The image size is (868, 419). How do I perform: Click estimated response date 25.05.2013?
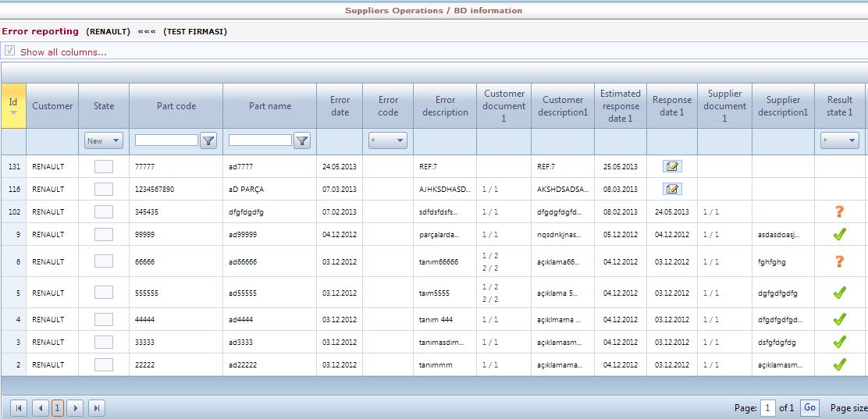coord(621,167)
